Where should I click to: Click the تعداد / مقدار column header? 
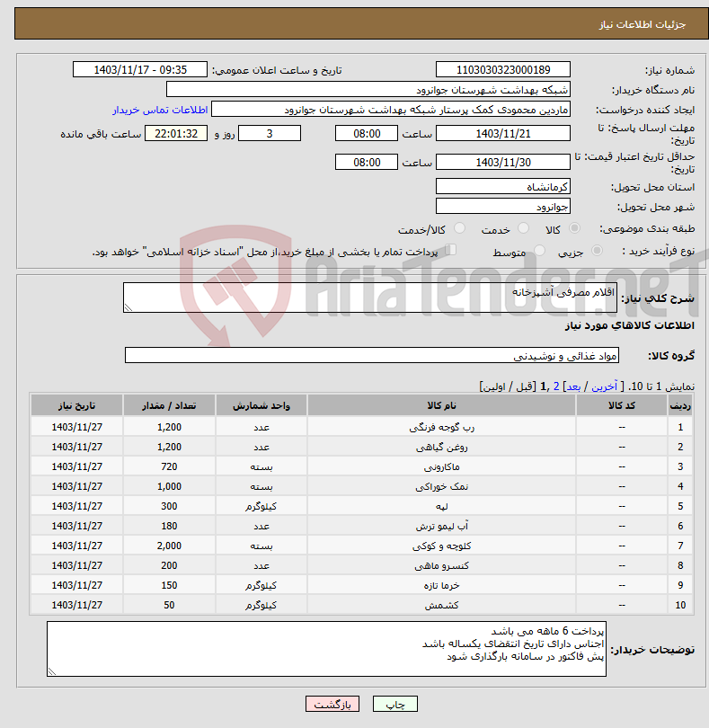pyautogui.click(x=169, y=405)
